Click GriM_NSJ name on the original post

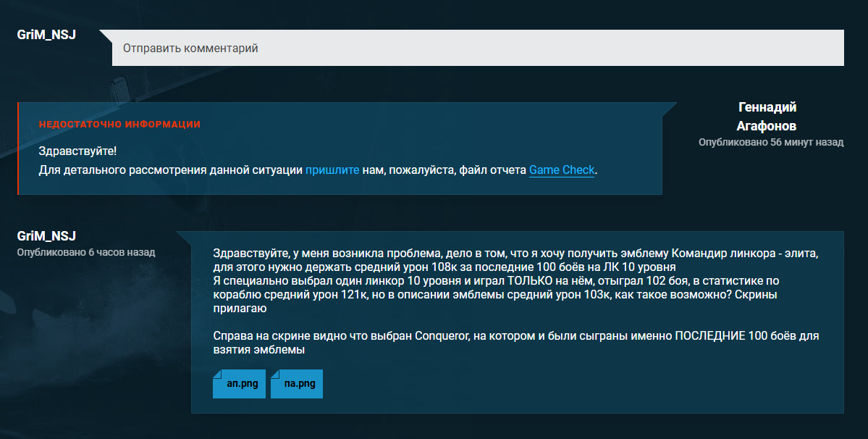[x=47, y=236]
